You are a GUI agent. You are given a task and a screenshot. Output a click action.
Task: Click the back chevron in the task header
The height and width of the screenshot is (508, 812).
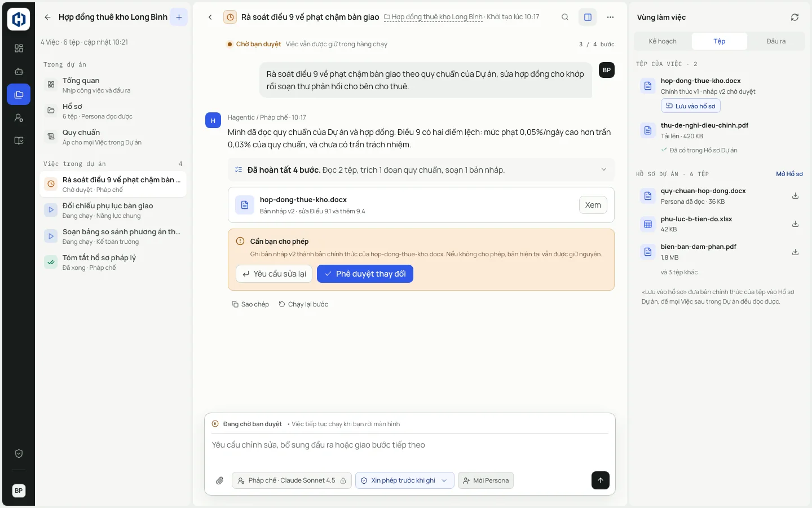pyautogui.click(x=210, y=17)
